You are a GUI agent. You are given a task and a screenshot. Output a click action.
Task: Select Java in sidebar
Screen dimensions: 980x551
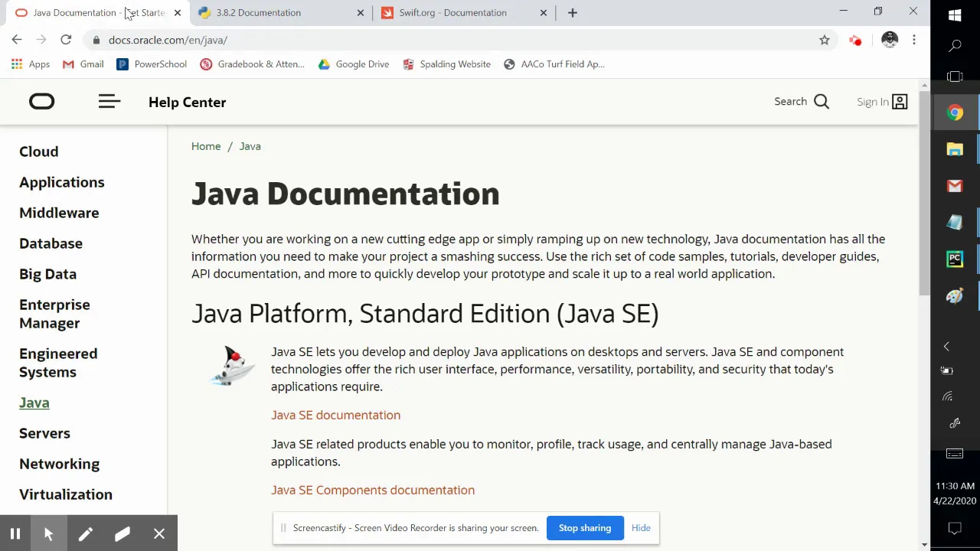34,403
